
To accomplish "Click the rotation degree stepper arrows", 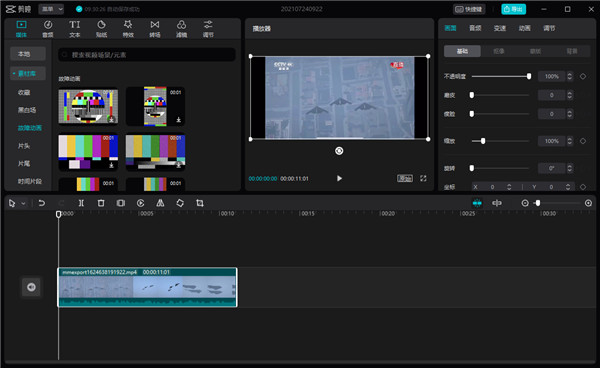I will (570, 168).
